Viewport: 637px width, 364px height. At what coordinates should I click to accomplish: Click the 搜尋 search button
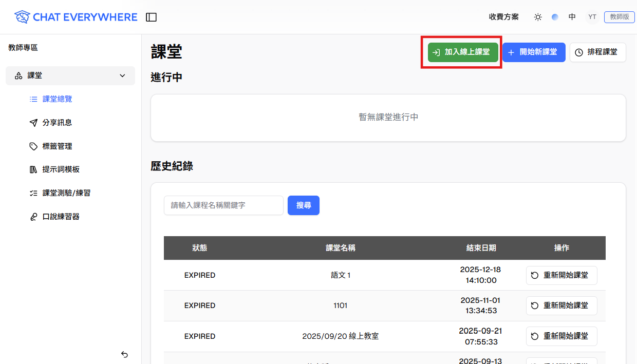304,205
